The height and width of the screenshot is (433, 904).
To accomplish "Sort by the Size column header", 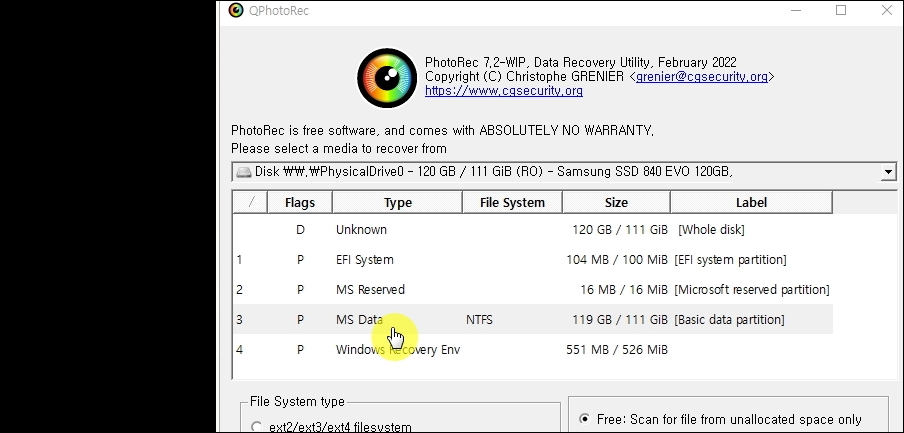I will pos(616,202).
